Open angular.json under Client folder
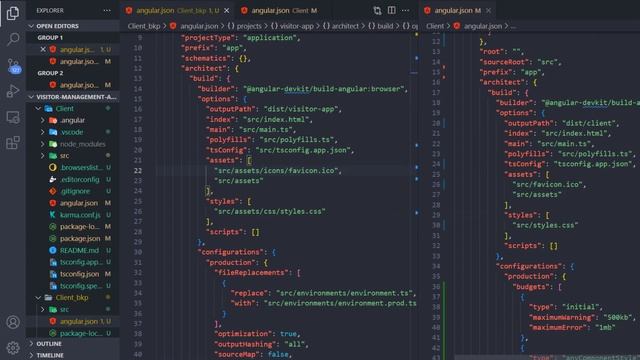 (73, 203)
